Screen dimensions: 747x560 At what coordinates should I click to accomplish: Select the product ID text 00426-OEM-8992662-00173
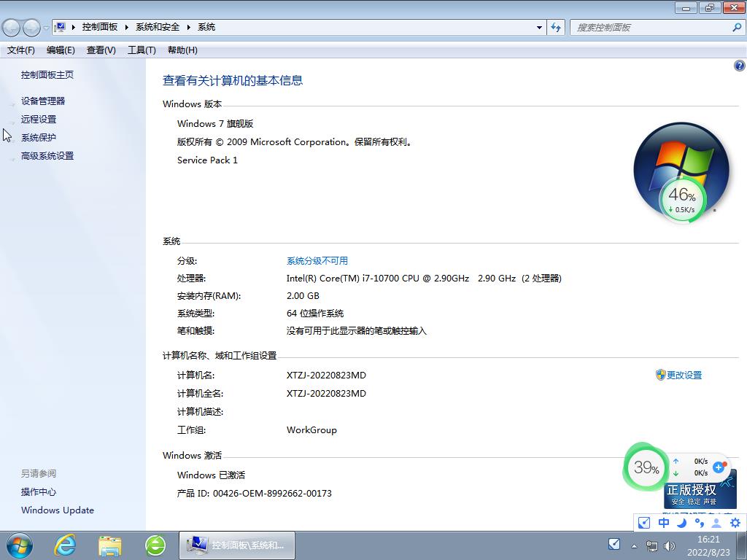point(273,494)
